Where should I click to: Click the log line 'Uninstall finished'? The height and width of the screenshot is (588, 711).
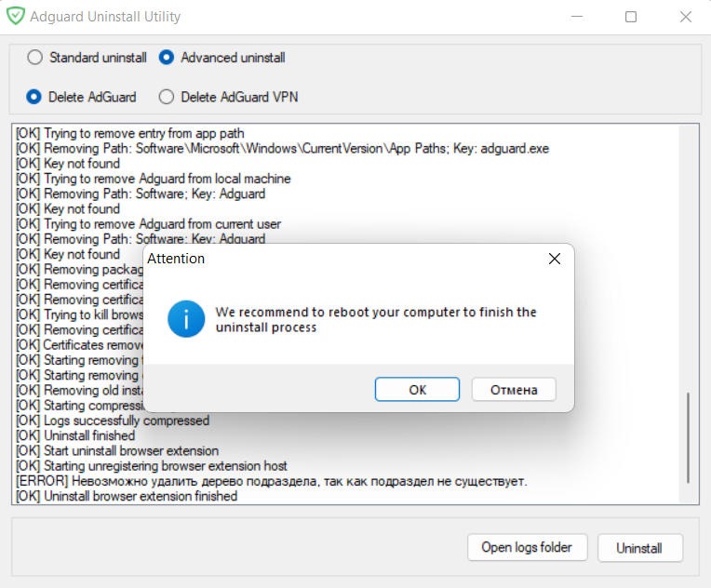click(x=75, y=435)
